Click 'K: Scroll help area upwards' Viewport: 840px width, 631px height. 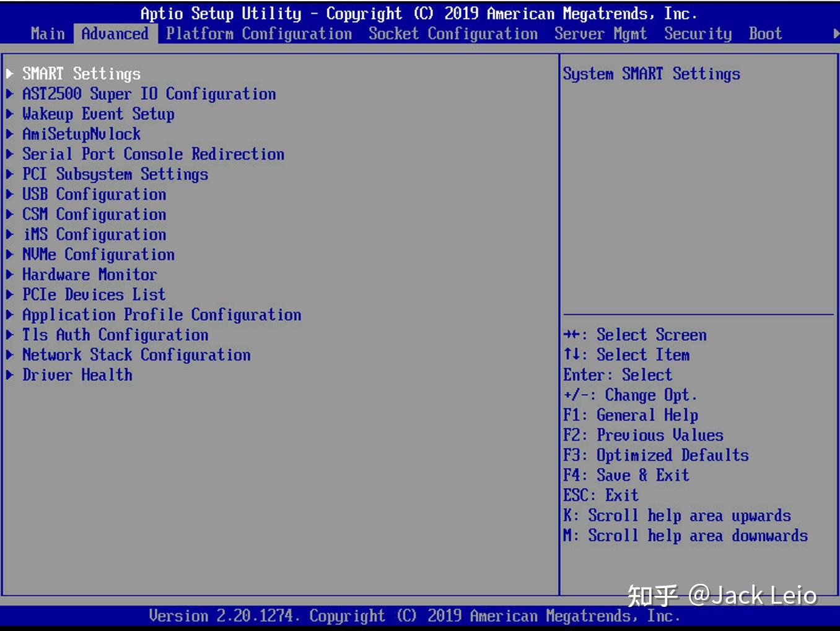coord(677,516)
